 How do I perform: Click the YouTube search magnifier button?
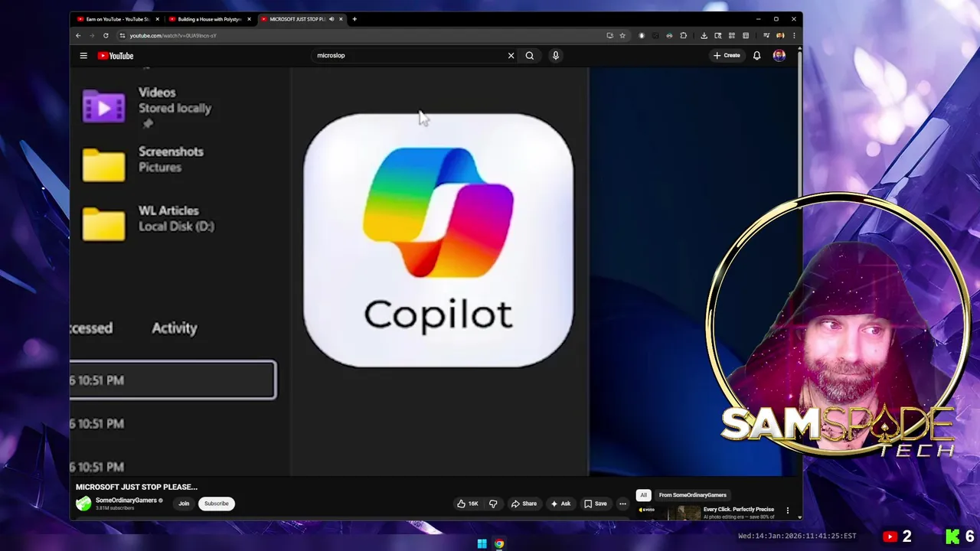[x=530, y=55]
